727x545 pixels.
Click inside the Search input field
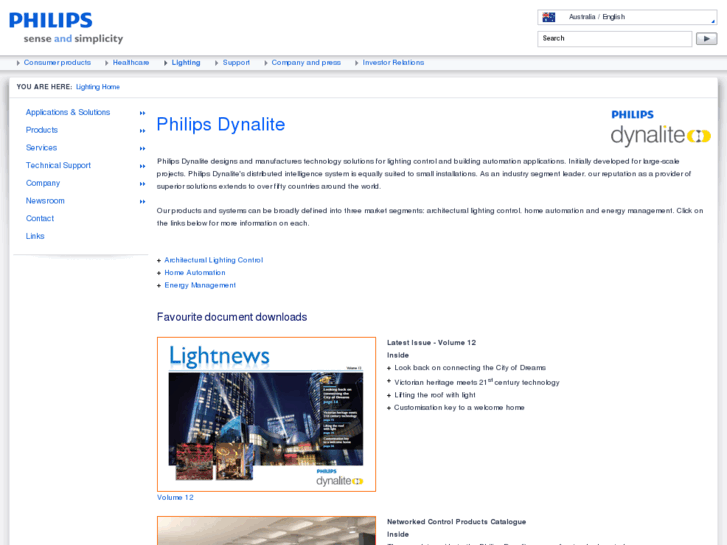coord(614,38)
